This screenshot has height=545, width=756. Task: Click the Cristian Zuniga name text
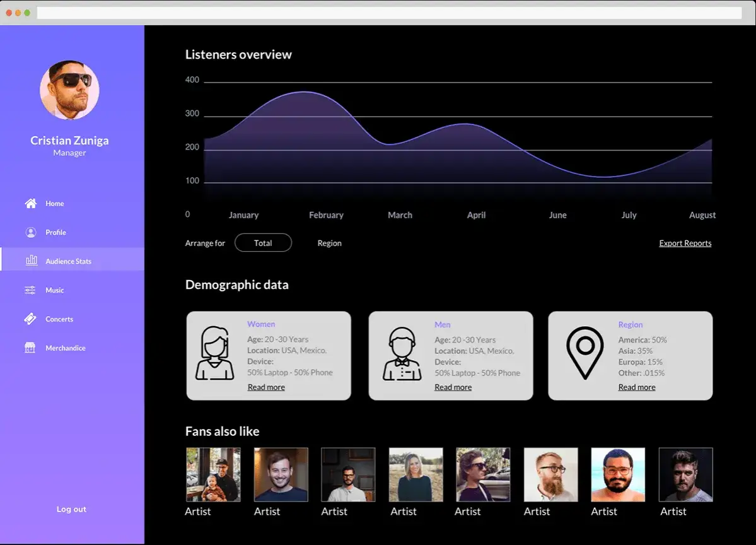69,140
